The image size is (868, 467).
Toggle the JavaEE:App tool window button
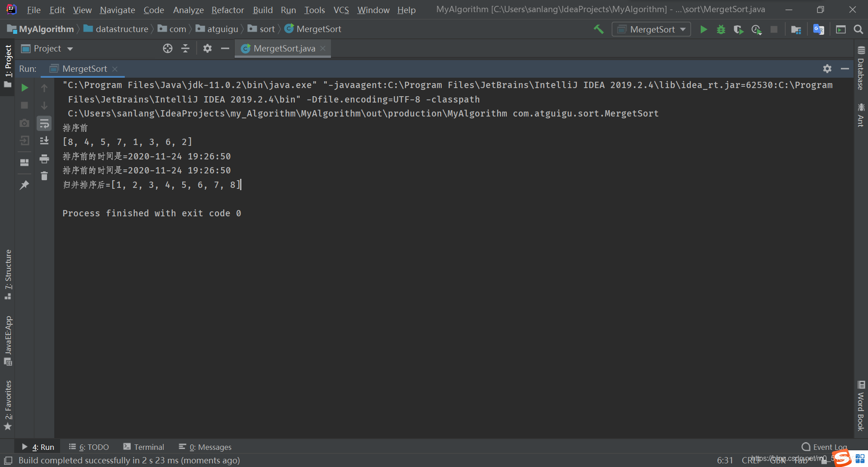8,341
